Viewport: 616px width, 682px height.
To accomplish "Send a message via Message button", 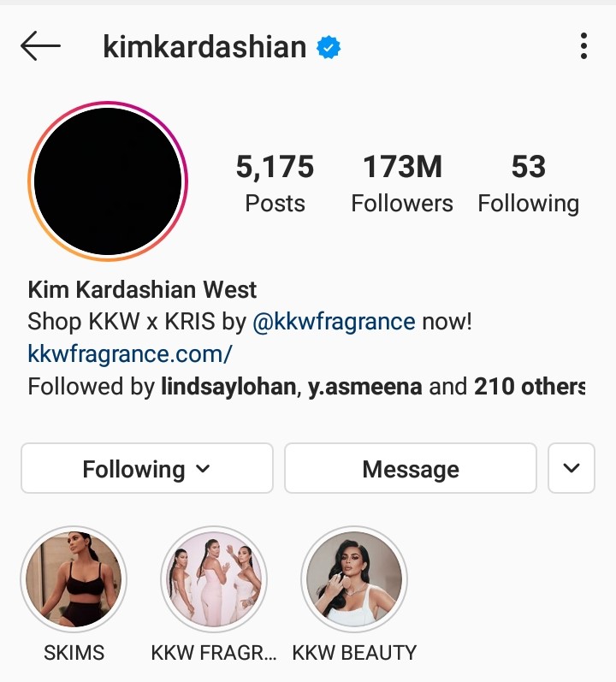I will click(411, 468).
